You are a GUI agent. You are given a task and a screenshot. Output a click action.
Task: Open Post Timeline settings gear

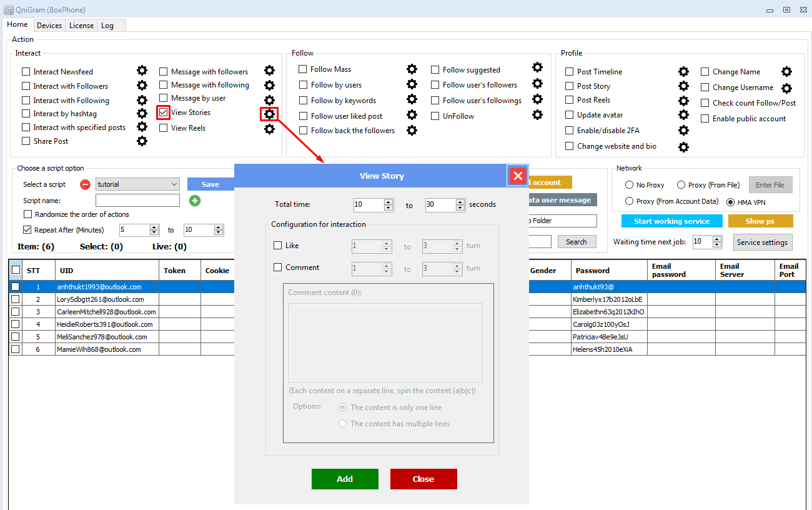click(683, 72)
